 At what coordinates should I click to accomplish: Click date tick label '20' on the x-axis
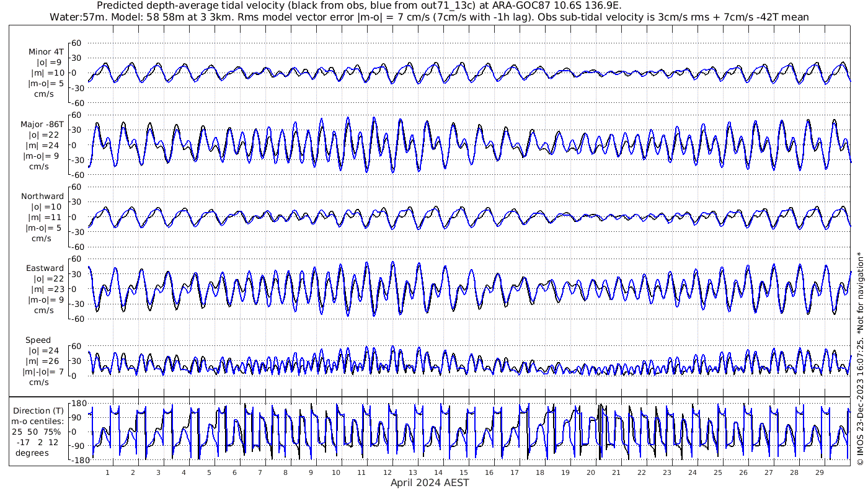click(x=590, y=472)
